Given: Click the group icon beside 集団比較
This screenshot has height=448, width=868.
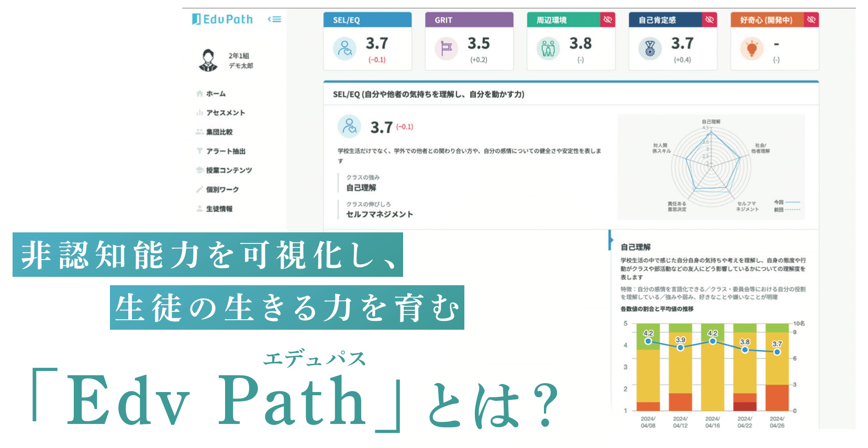Looking at the screenshot, I should (x=199, y=132).
